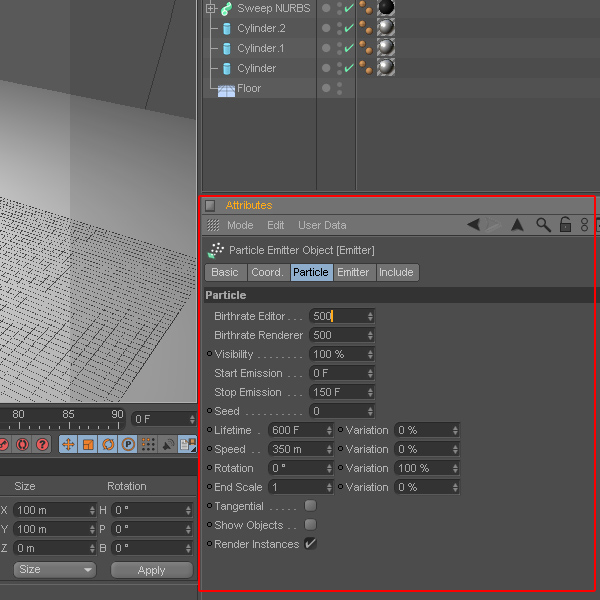600x600 pixels.
Task: Open the Attributes search magnifier
Action: pos(543,225)
